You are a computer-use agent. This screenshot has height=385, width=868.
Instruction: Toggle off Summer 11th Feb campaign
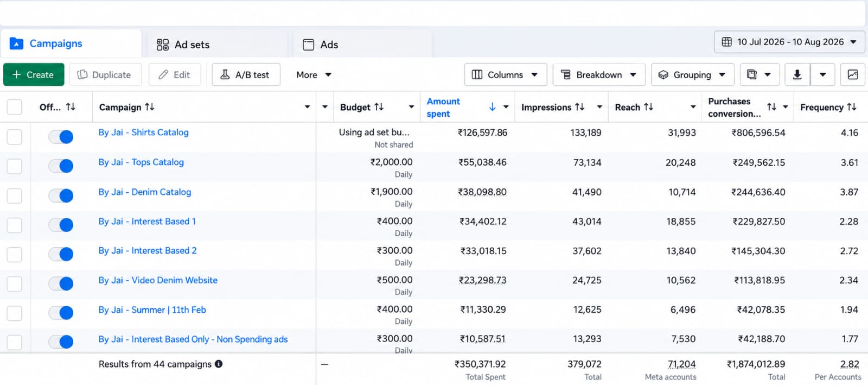(x=61, y=313)
